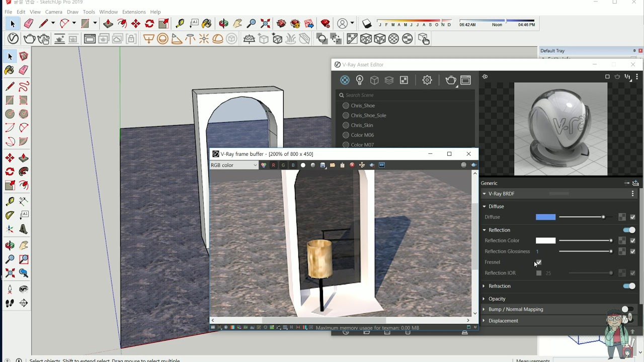Open Lights tab in Asset Editor
This screenshot has height=362, width=644.
(x=360, y=80)
